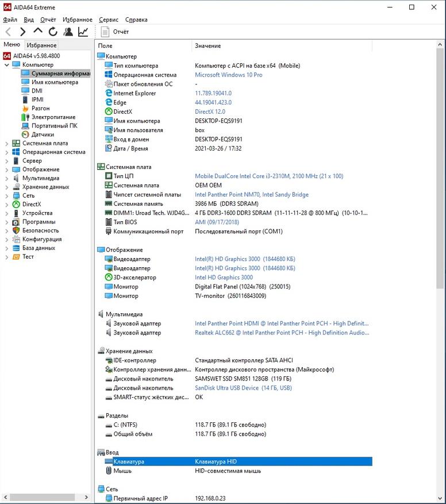Image resolution: width=446 pixels, height=504 pixels.
Task: Click the Тест benchmark icon
Action: tap(16, 256)
